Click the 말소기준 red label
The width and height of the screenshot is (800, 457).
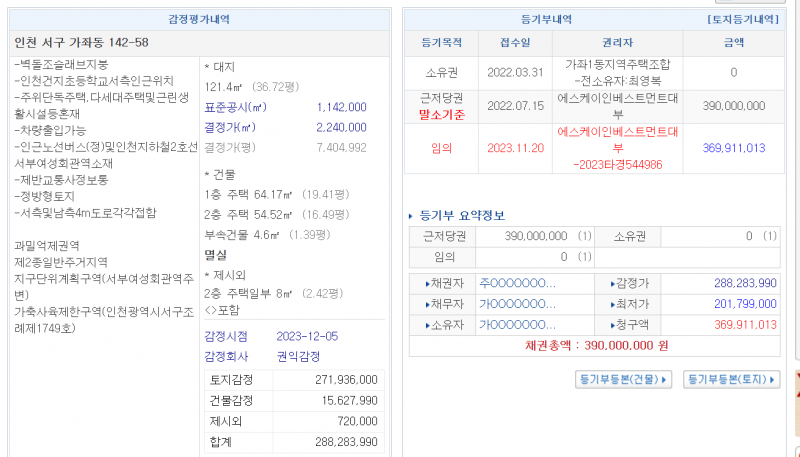click(441, 113)
